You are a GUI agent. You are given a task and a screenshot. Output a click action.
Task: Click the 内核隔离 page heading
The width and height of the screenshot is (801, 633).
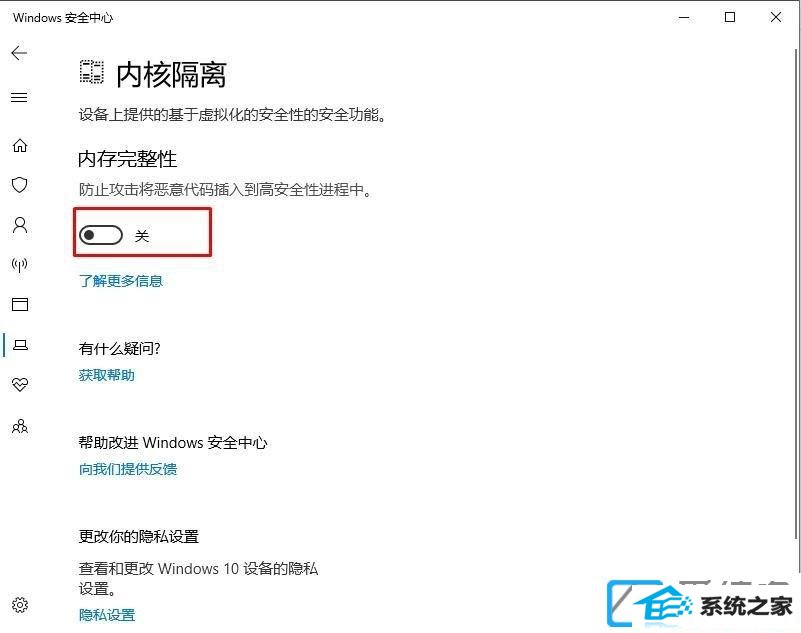click(x=171, y=75)
